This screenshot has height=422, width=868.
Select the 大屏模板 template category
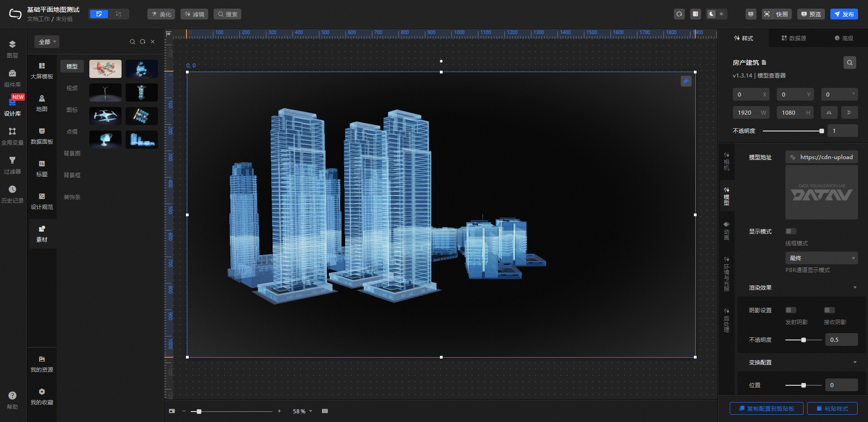(x=42, y=71)
